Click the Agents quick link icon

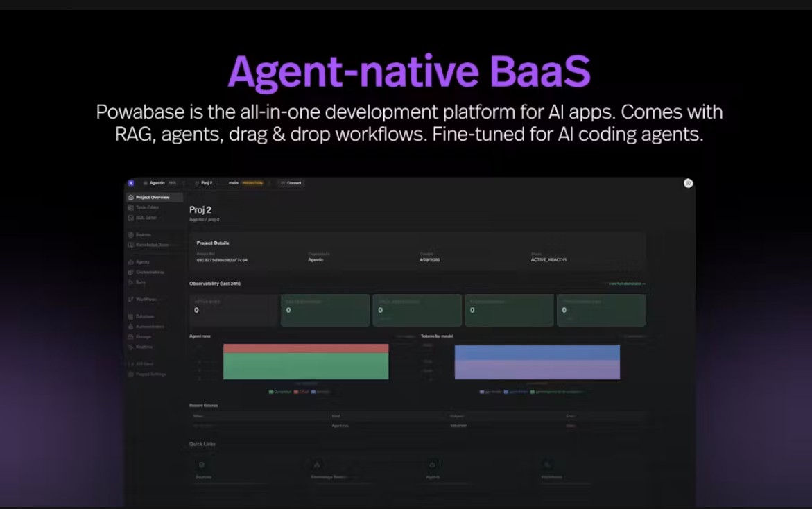coord(432,465)
